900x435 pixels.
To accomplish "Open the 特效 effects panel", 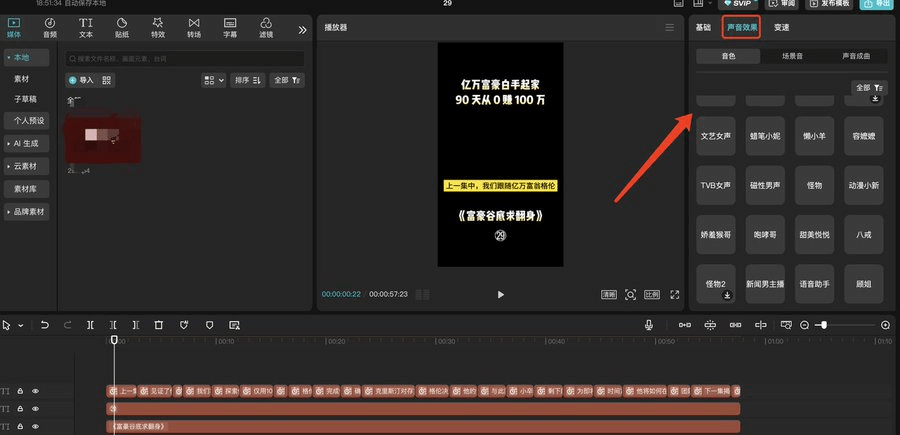I will tap(157, 27).
